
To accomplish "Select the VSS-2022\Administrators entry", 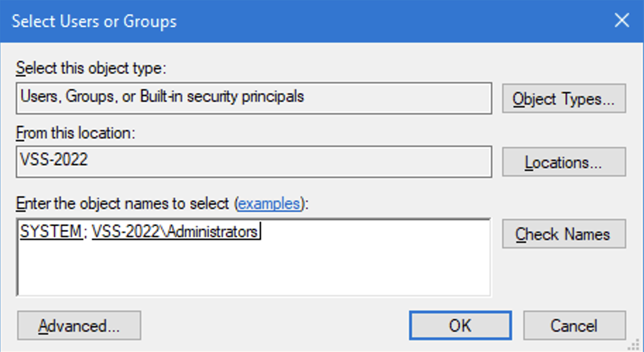I will pyautogui.click(x=175, y=231).
